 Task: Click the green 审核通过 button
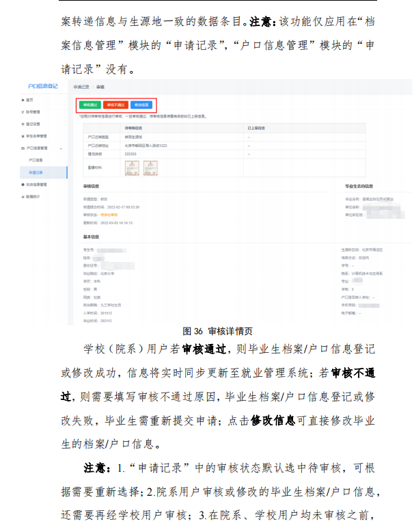coord(90,105)
